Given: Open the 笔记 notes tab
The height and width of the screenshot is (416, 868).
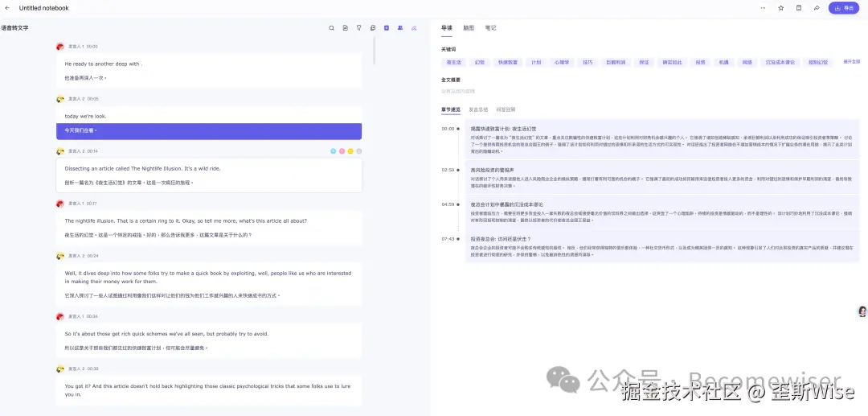Looking at the screenshot, I should (x=490, y=27).
